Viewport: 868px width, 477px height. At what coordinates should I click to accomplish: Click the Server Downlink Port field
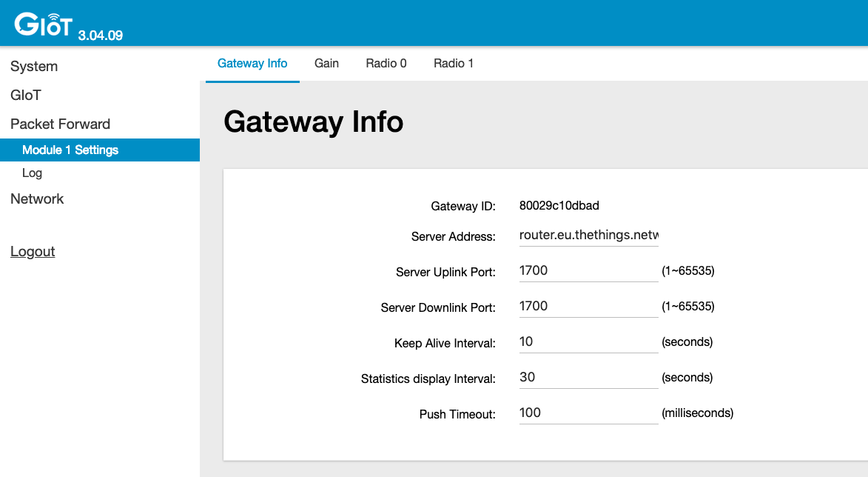coord(588,306)
